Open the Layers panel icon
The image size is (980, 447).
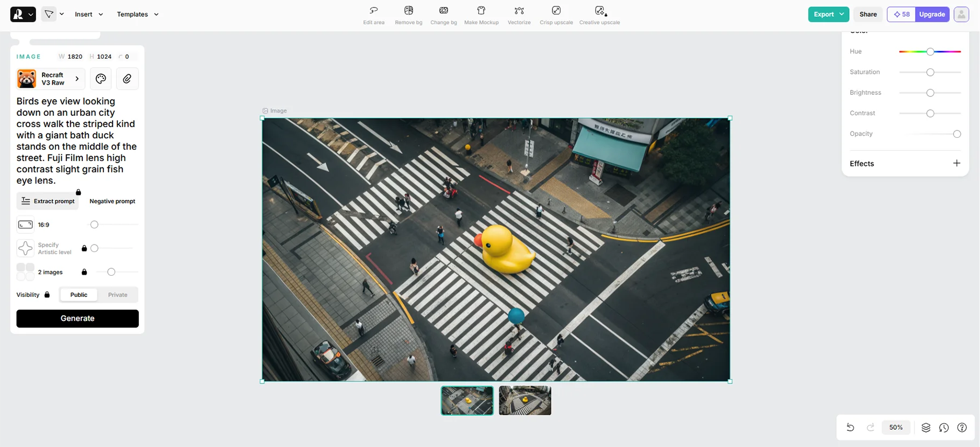pyautogui.click(x=926, y=427)
